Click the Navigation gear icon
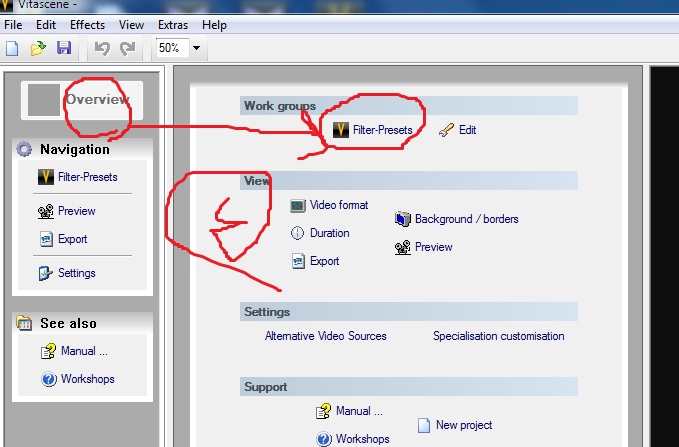This screenshot has height=447, width=679. 24,149
